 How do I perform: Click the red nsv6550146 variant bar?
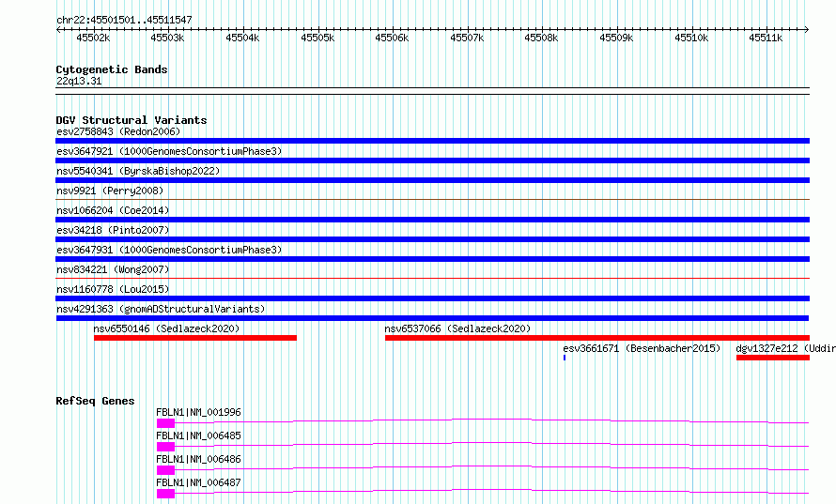195,338
